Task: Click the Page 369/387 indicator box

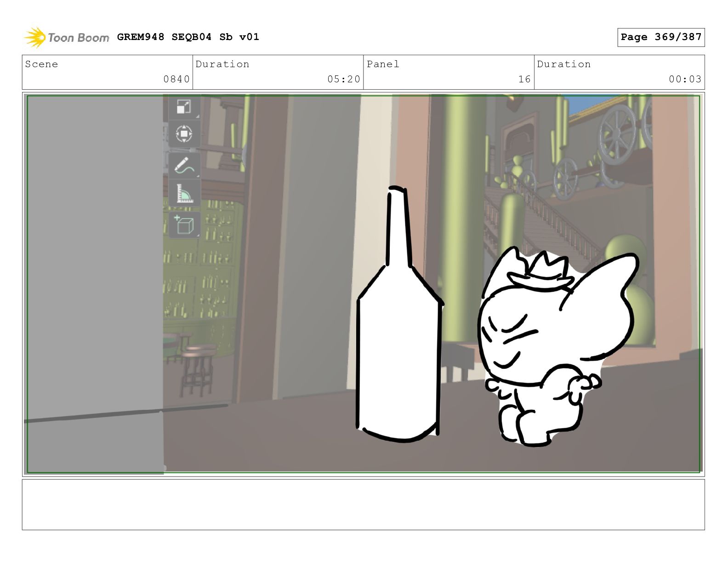Action: (x=660, y=37)
